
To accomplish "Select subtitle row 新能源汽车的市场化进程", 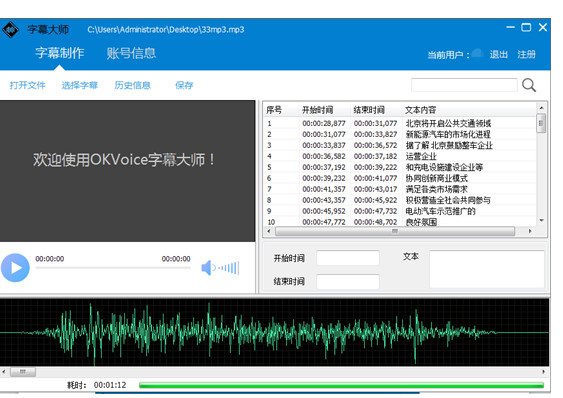I will pos(400,134).
